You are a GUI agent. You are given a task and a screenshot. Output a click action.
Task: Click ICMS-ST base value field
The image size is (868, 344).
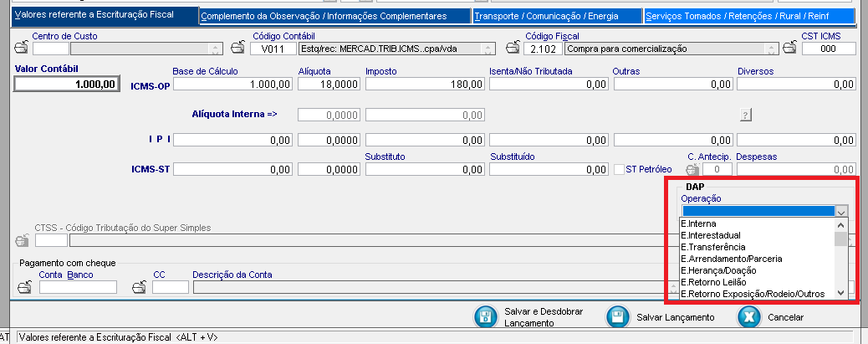233,170
